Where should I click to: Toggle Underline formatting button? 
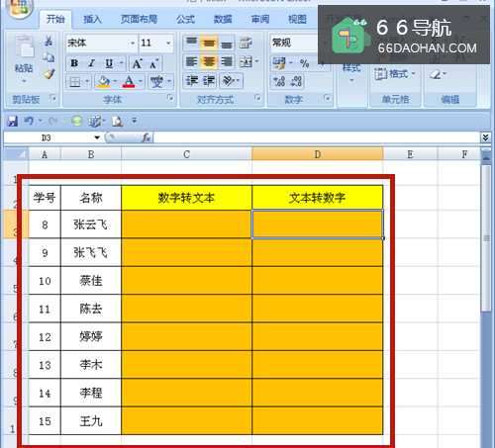(109, 63)
